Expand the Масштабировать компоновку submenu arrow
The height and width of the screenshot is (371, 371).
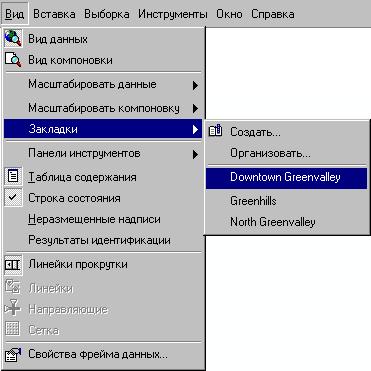point(195,108)
